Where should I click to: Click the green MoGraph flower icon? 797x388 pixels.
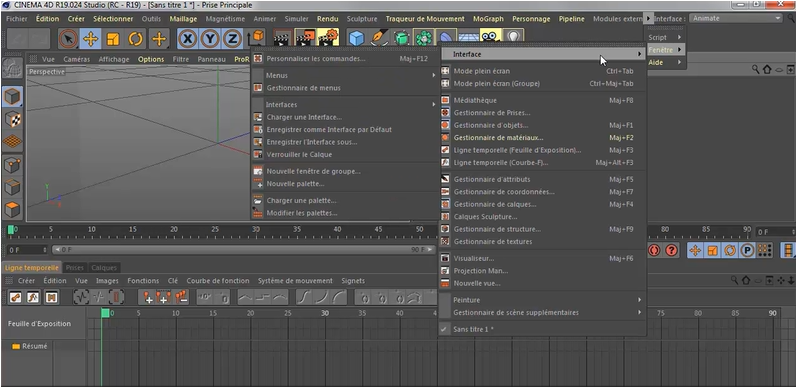[423, 38]
